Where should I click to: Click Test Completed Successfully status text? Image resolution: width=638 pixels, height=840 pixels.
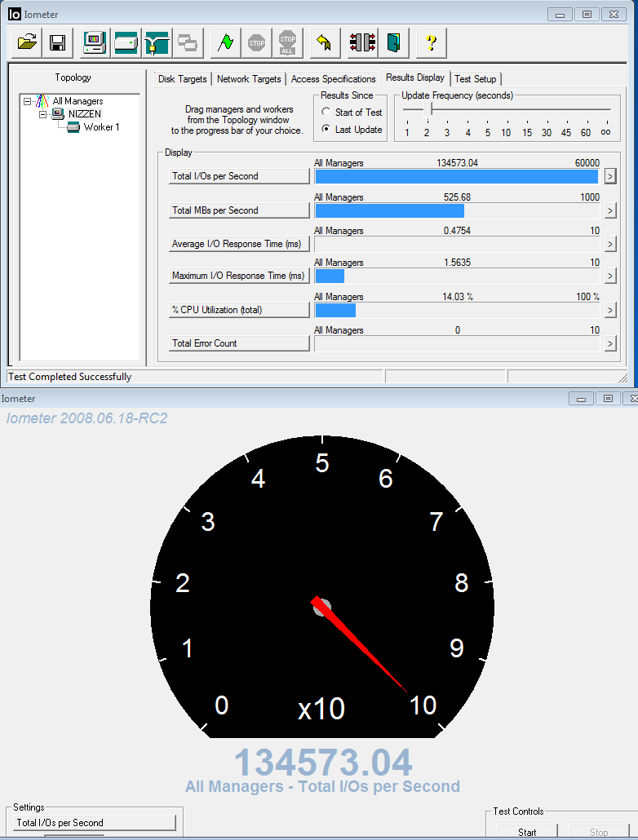[69, 377]
